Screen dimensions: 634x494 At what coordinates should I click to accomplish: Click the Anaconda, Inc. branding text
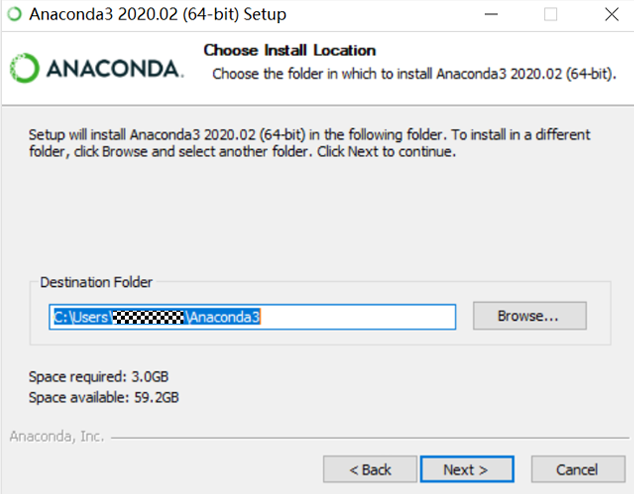coord(54,437)
